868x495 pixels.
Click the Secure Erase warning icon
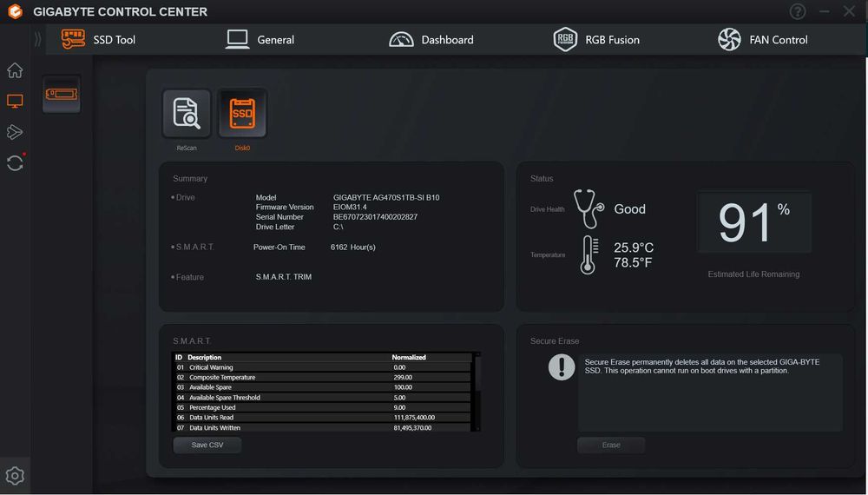tap(562, 366)
